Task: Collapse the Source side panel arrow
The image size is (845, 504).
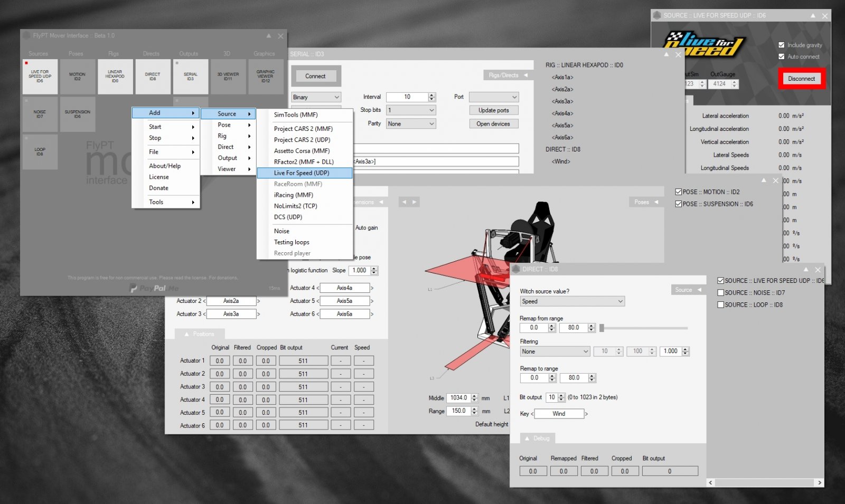Action: (x=699, y=290)
